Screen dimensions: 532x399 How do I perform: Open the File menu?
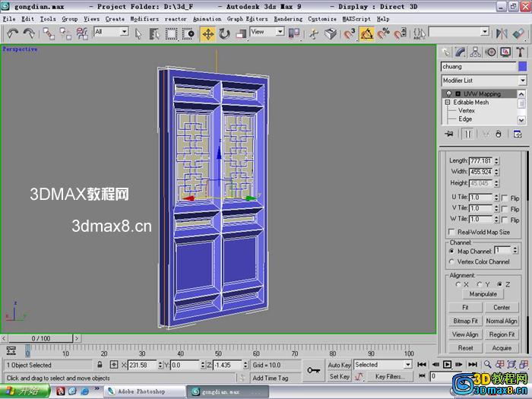(9, 19)
